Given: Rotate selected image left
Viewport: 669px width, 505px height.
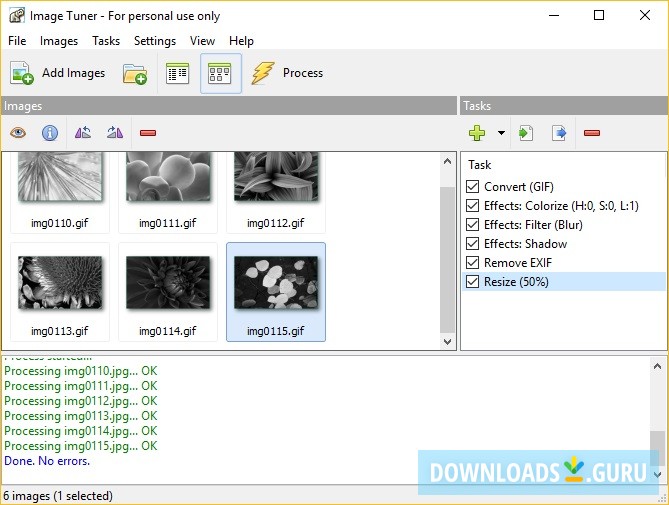Looking at the screenshot, I should pos(83,133).
